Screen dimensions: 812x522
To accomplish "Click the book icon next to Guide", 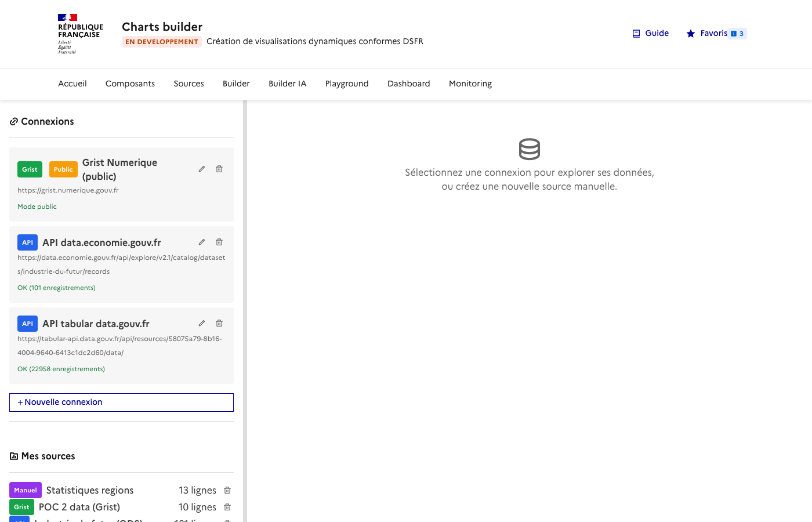I will coord(635,33).
